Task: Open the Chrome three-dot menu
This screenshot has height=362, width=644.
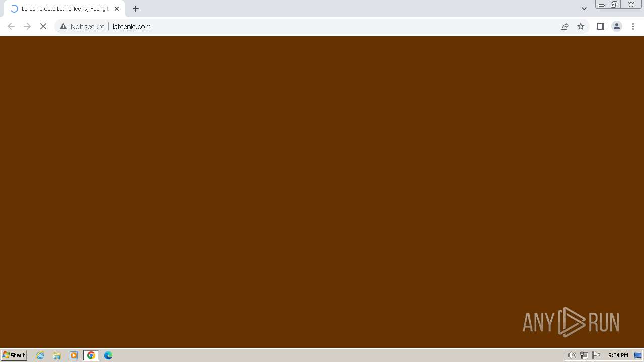Action: click(633, 27)
